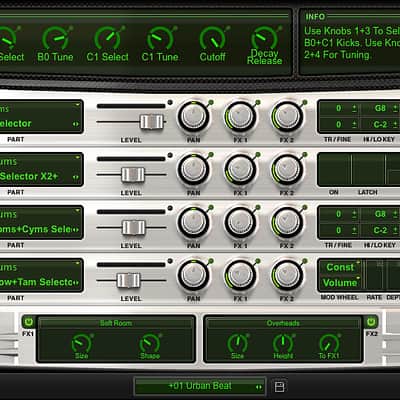Click the Level fader in Toms+Cyms row
The image size is (400, 400).
click(x=134, y=228)
